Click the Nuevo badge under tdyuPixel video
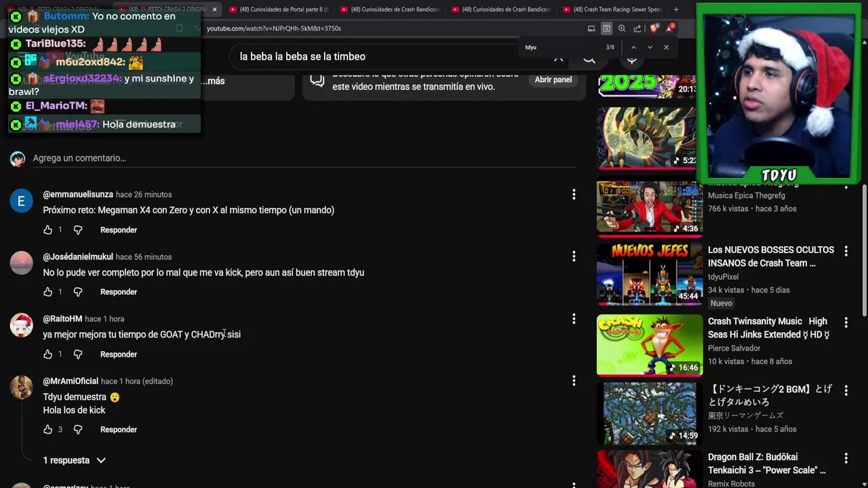 click(721, 304)
